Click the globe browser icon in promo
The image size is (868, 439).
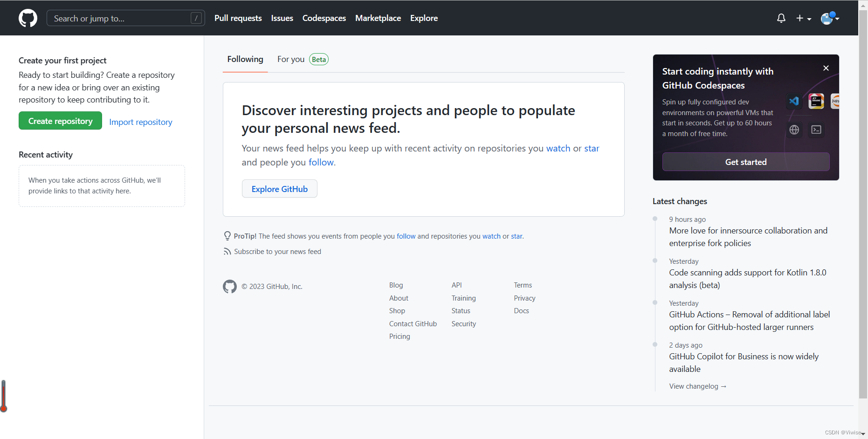pyautogui.click(x=794, y=130)
